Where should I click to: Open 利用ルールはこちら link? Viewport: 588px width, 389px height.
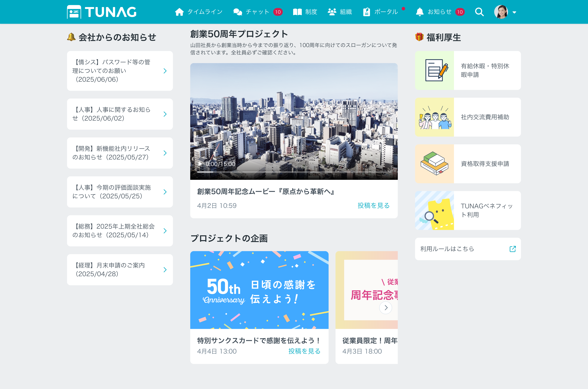468,249
